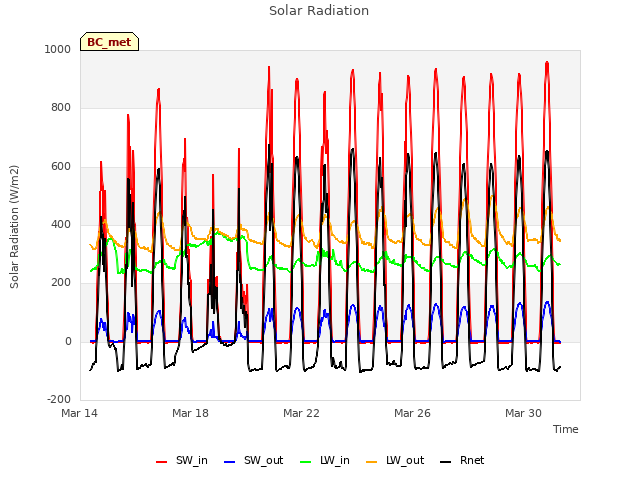Screen dimensions: 640x480
Task: Click the orange LW_out legend marker
Action: pyautogui.click(x=372, y=462)
